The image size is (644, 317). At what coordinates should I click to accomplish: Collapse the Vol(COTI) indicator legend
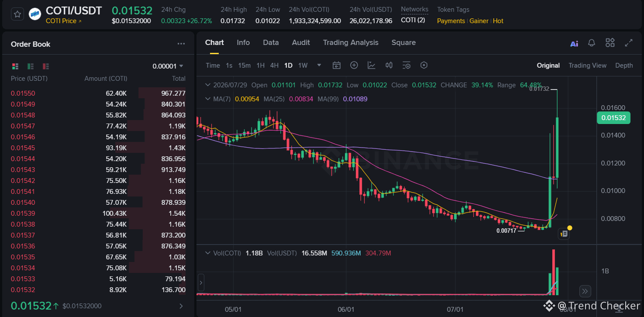point(208,253)
